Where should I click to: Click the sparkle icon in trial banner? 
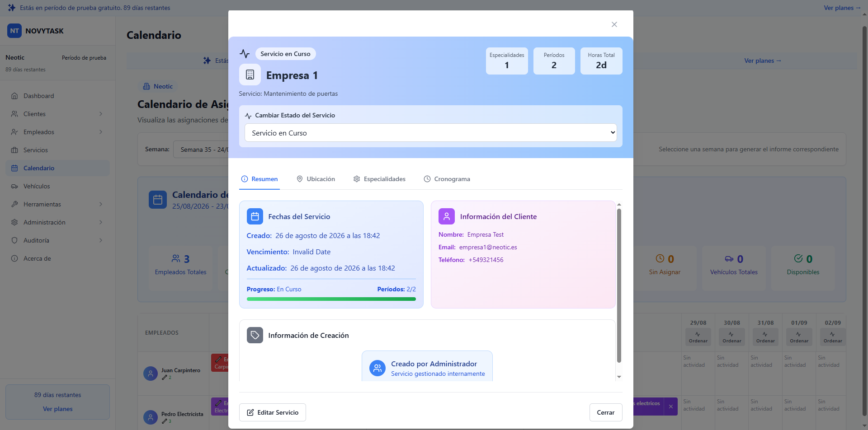tap(12, 8)
